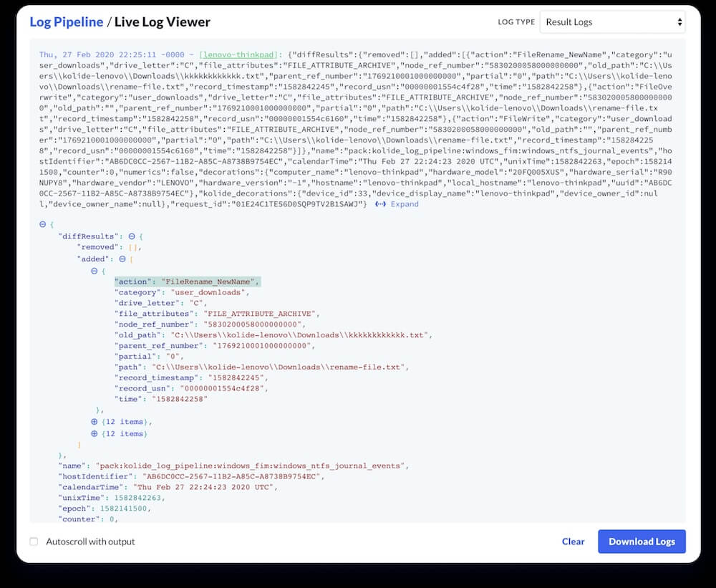Click the Clear button
Screen dimensions: 716x588
tap(573, 542)
